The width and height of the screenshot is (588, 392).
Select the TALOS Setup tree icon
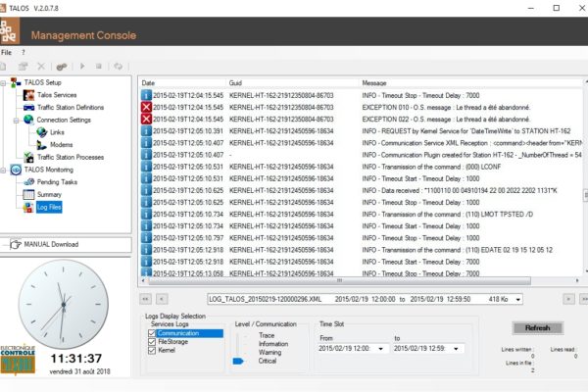(x=16, y=82)
